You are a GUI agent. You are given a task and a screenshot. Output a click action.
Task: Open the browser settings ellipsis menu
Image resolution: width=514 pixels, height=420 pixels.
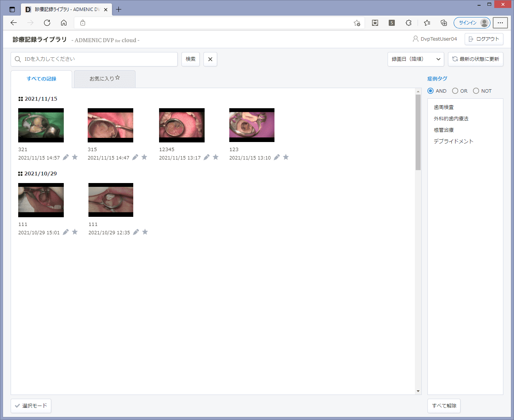tap(500, 23)
